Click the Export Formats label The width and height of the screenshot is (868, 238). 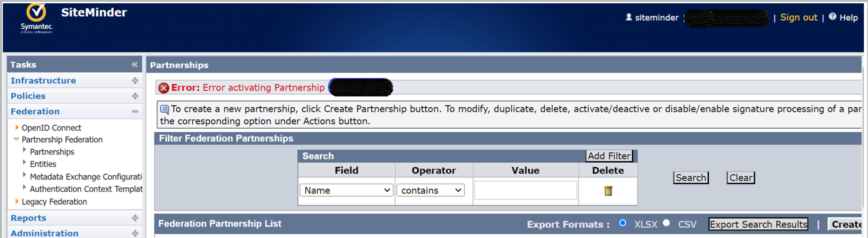568,224
